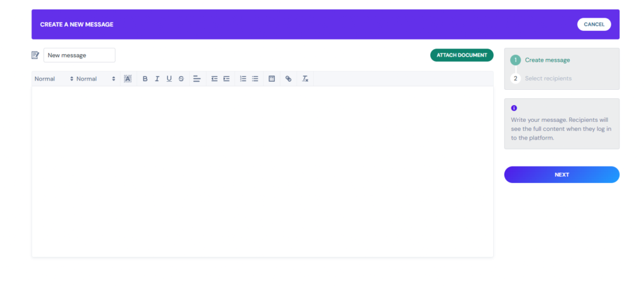Toggle underline formatting
Viewport: 644px width, 286px height.
point(169,79)
